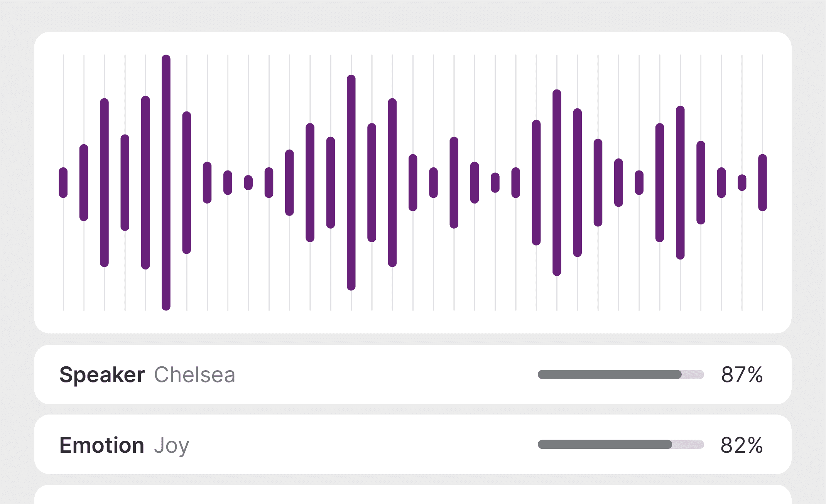The width and height of the screenshot is (826, 504).
Task: Click the third waveform bar from the left
Action: pyautogui.click(x=104, y=182)
